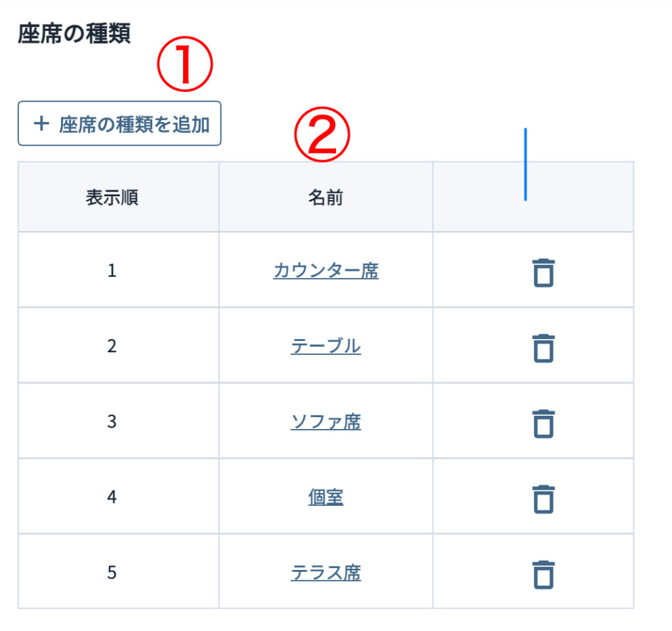Click the trash icon for テーブル

coord(543,348)
